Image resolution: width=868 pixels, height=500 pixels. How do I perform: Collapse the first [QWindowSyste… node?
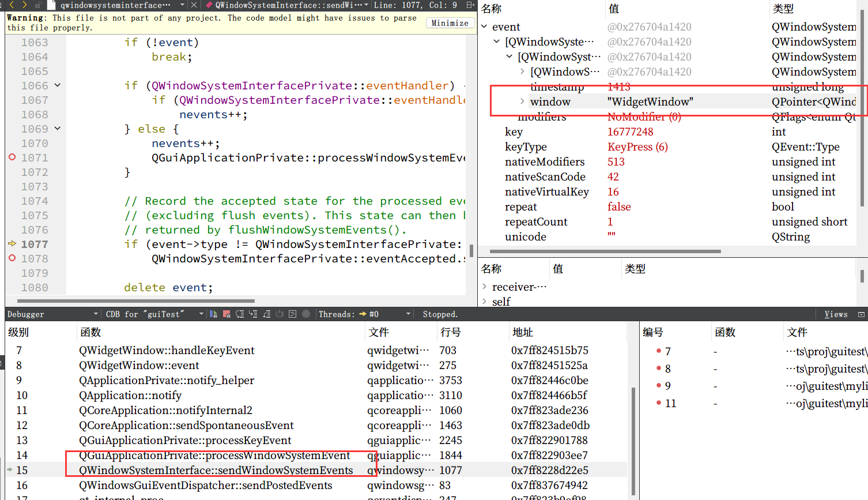tap(497, 42)
